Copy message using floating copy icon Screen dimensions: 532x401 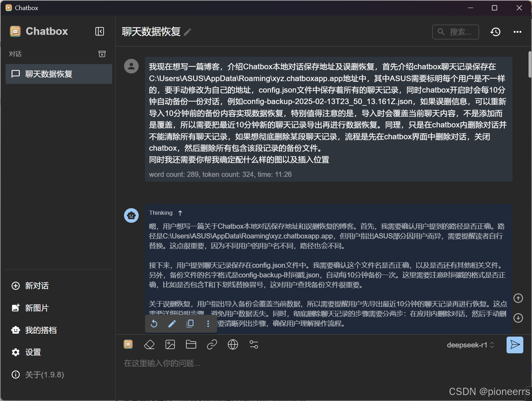(190, 324)
